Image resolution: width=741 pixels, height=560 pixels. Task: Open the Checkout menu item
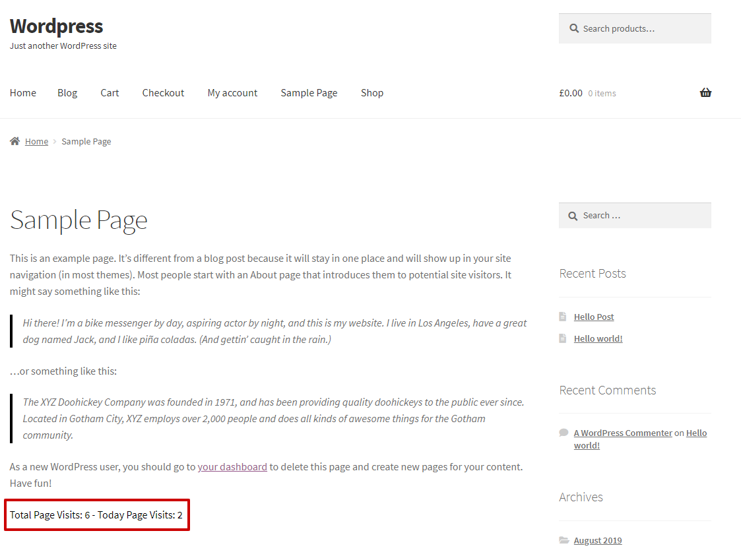(163, 93)
